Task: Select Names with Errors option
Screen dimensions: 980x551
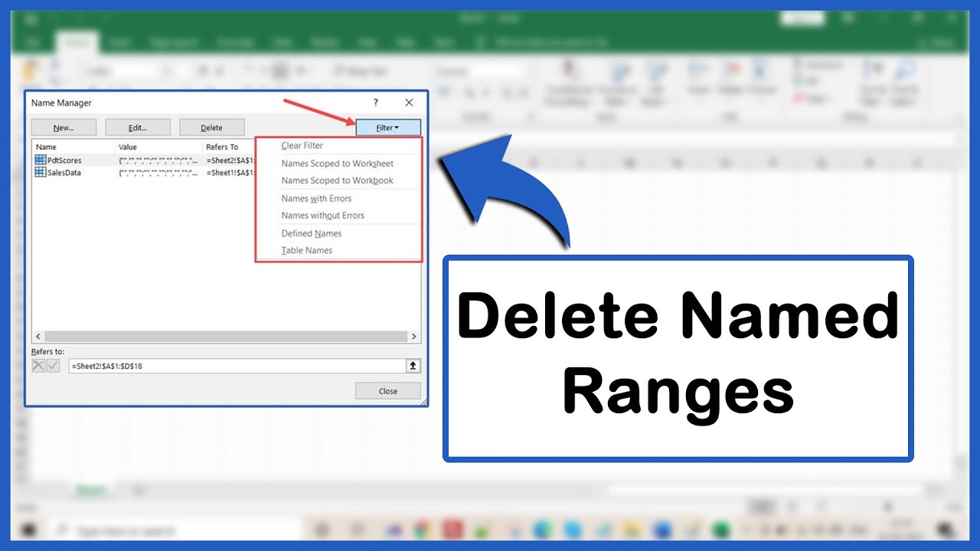Action: pyautogui.click(x=317, y=198)
